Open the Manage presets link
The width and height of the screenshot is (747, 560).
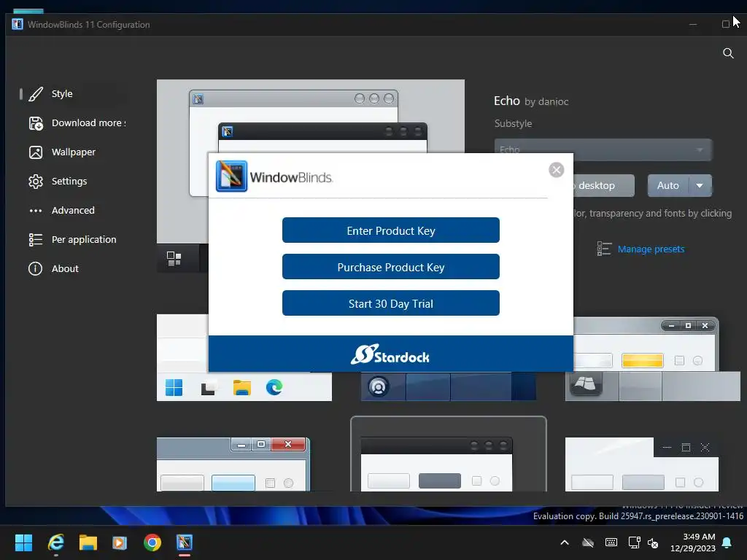651,249
